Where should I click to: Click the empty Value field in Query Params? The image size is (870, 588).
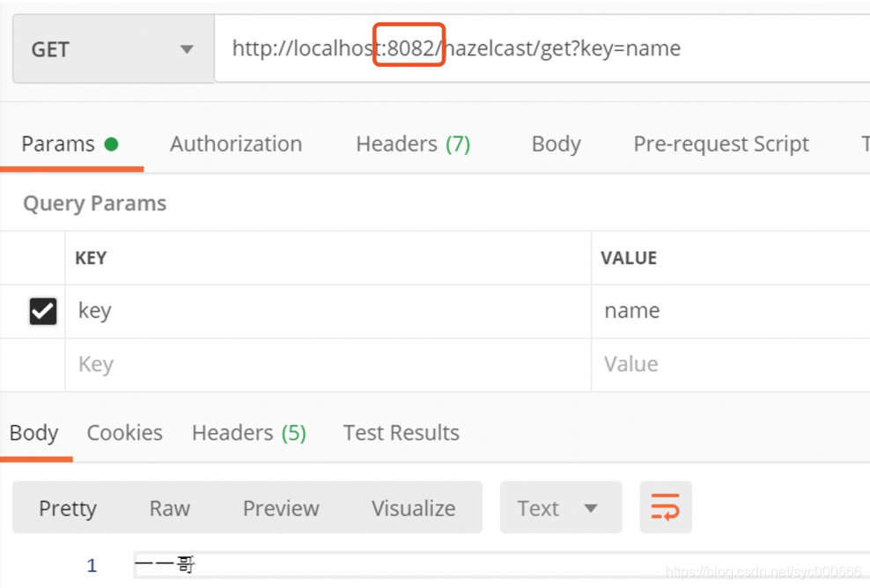704,364
